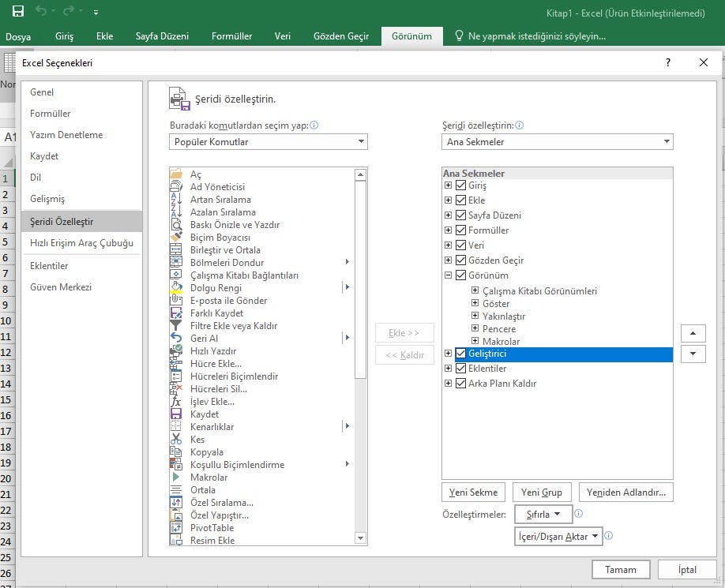Select the 'Hızlı Yazdır' icon
This screenshot has width=725, height=588.
[175, 350]
